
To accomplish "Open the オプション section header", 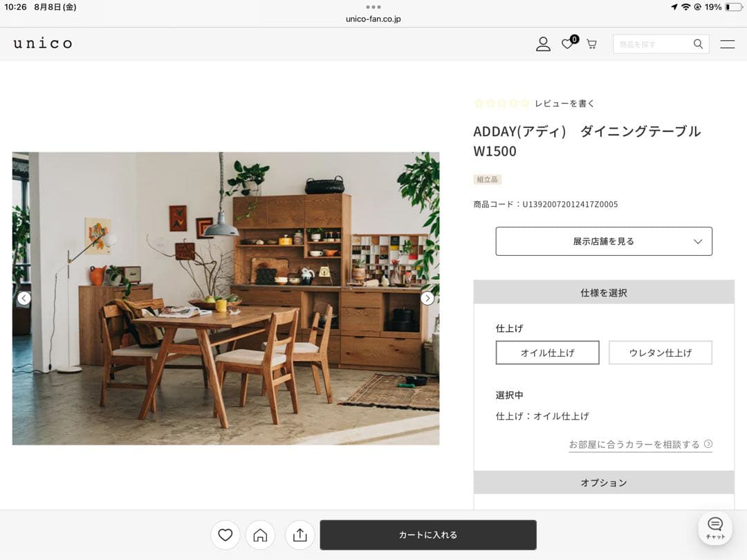I will [x=603, y=483].
